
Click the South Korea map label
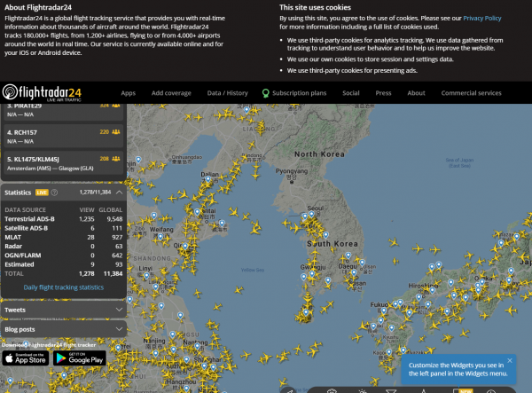[332, 244]
